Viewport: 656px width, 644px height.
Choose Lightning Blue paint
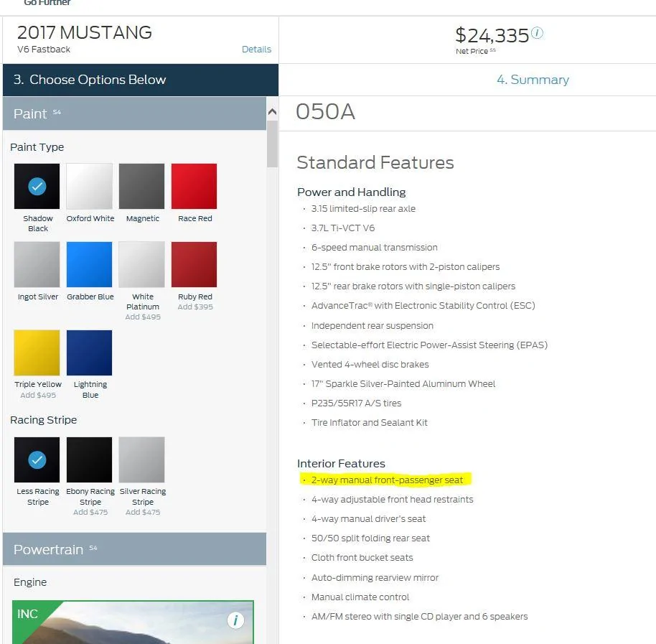pos(89,353)
